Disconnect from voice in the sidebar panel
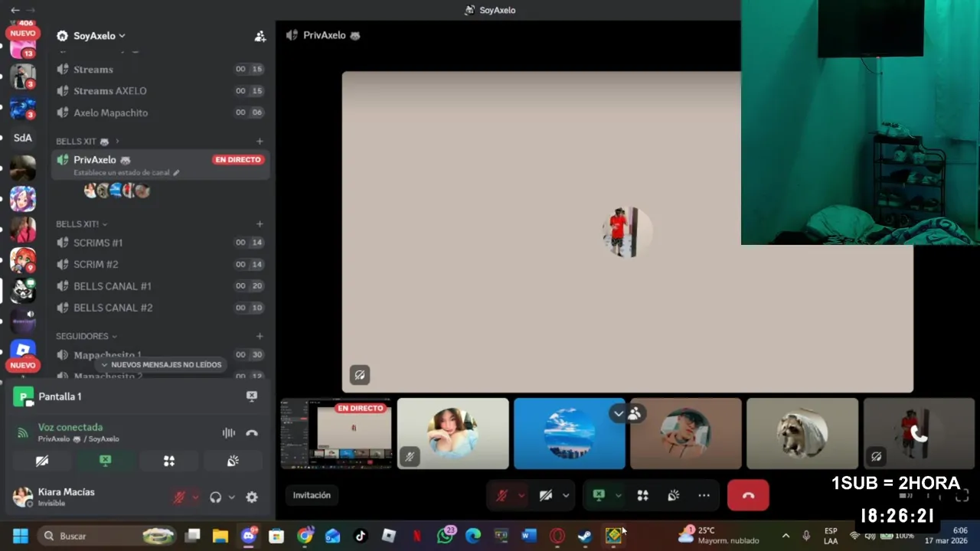 252,433
